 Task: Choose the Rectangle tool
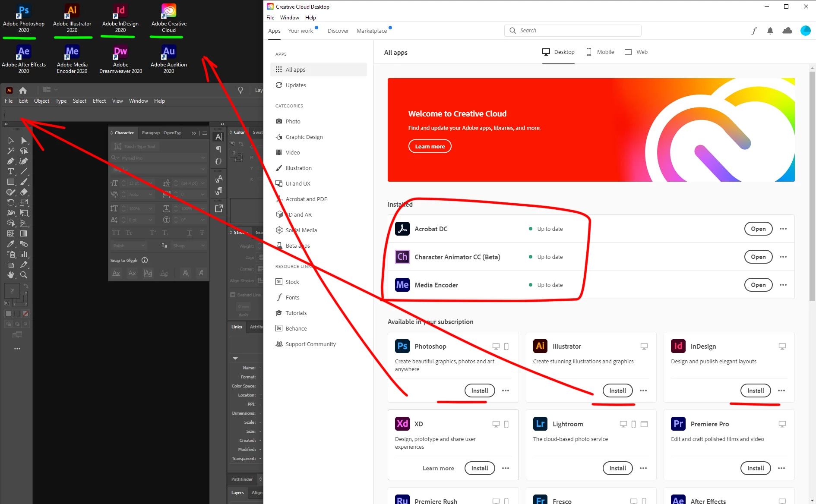coord(11,182)
